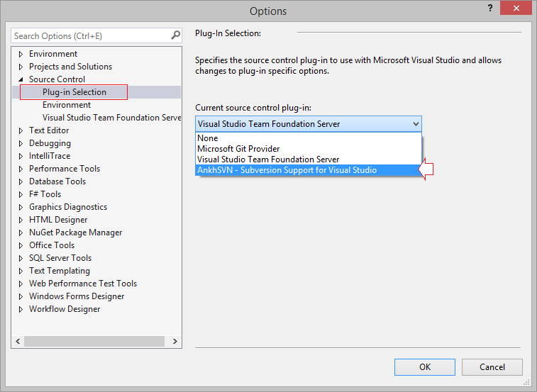The image size is (537, 392).
Task: Open the source control plug-in dropdown arrow
Action: [416, 124]
